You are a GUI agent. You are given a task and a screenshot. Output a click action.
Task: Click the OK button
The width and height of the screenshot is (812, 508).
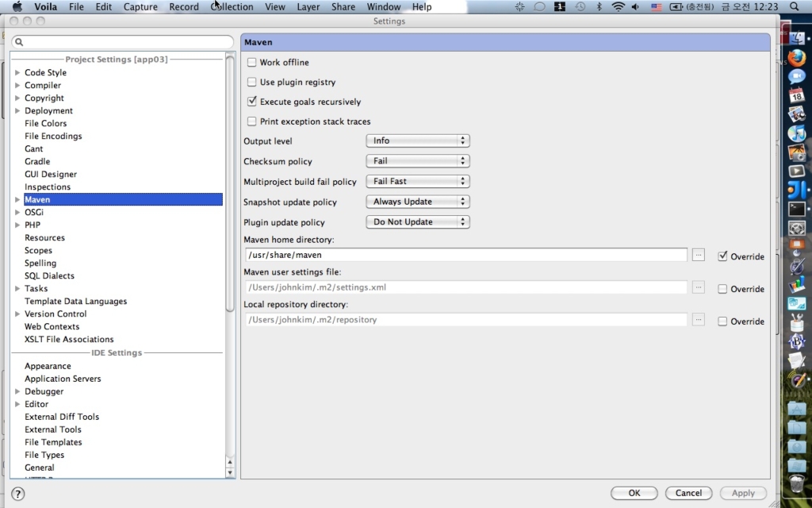pos(634,493)
